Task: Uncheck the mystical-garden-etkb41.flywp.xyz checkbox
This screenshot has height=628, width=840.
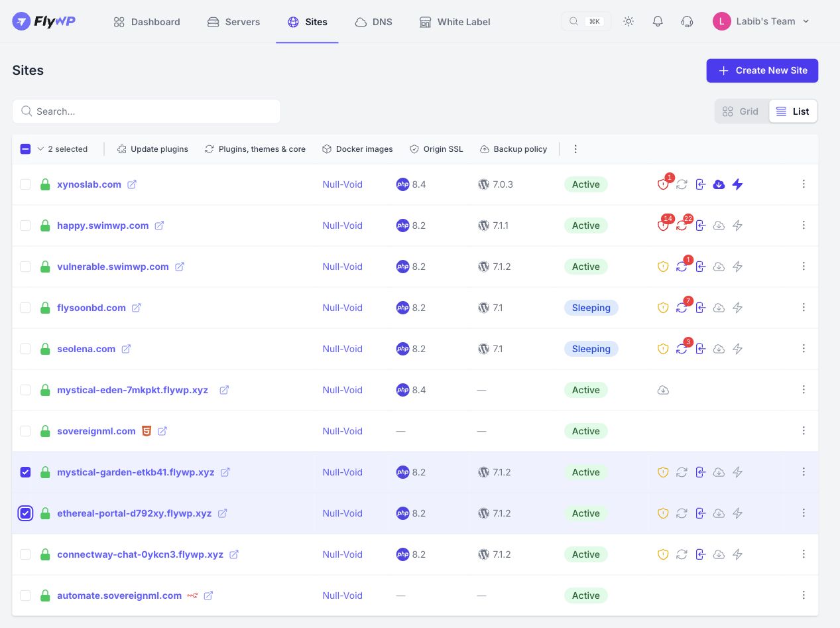Action: [25, 472]
